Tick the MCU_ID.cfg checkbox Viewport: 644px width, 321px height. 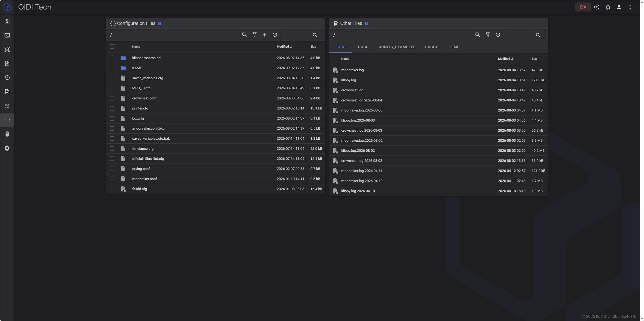pyautogui.click(x=112, y=88)
